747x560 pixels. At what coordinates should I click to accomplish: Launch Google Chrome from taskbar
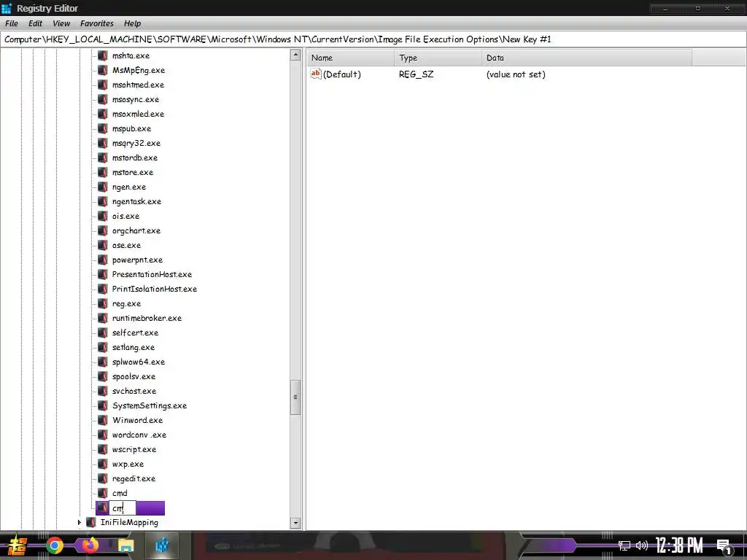coord(54,545)
